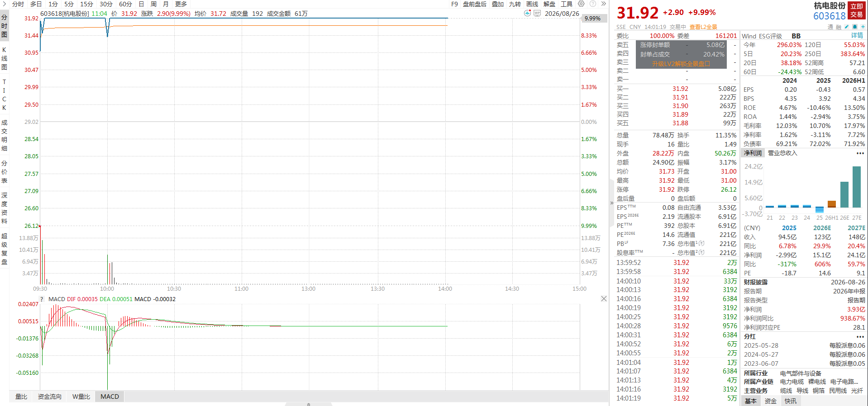Open the 快讯 news tab
Viewport: 868px width, 406px height.
[791, 401]
